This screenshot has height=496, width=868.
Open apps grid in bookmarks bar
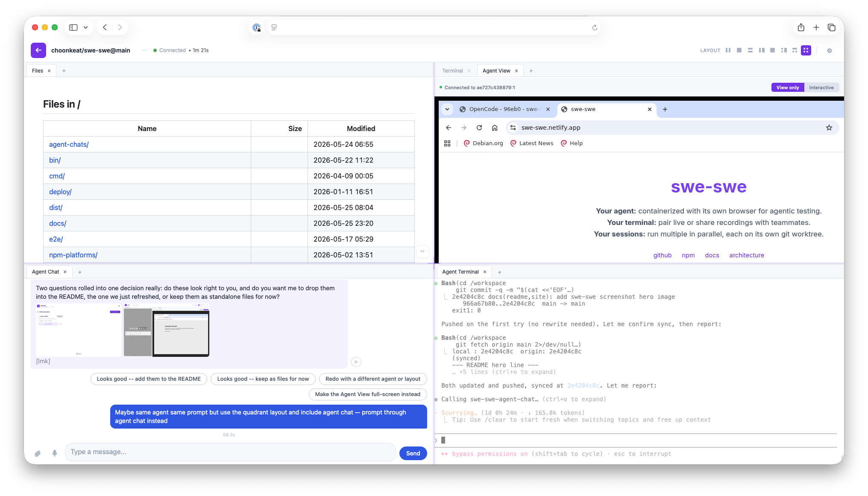point(447,143)
